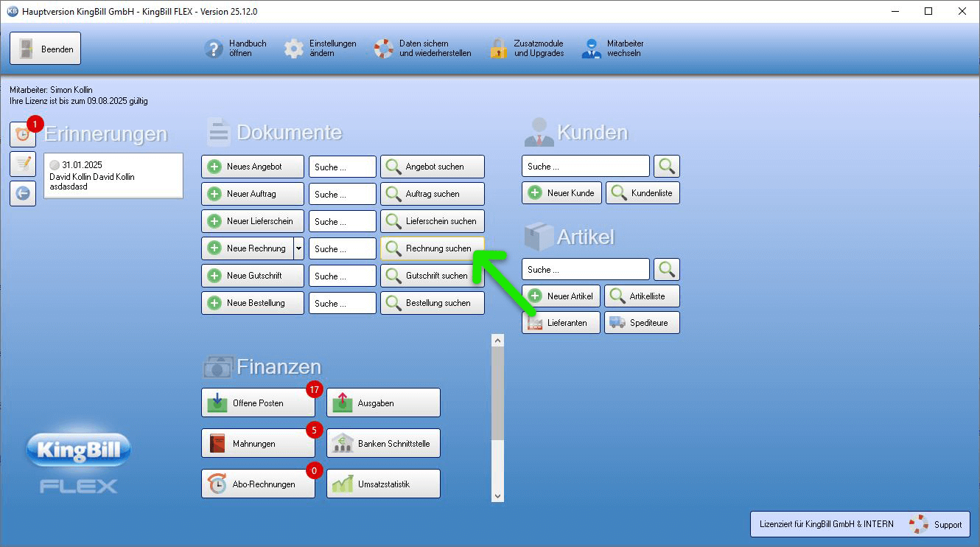980x547 pixels.
Task: Click the Finanzen scrollbar up arrow
Action: [x=497, y=341]
